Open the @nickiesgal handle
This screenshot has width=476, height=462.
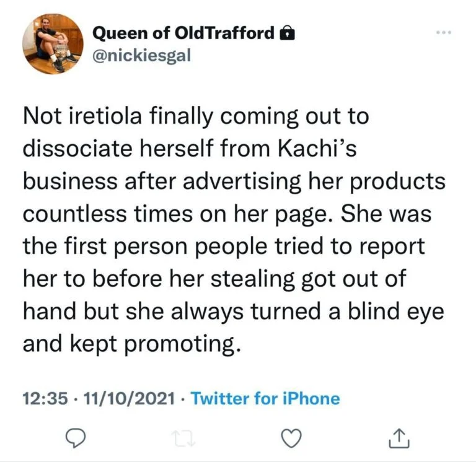[x=142, y=56]
